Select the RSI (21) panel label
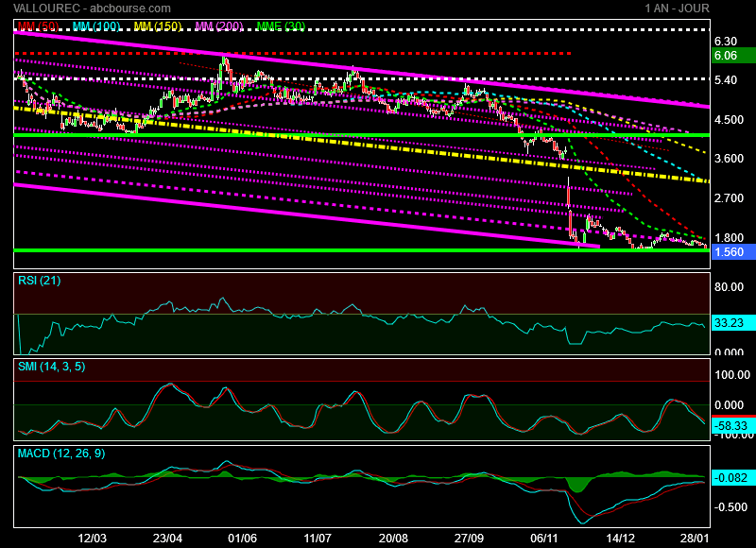The width and height of the screenshot is (756, 548). pyautogui.click(x=39, y=279)
